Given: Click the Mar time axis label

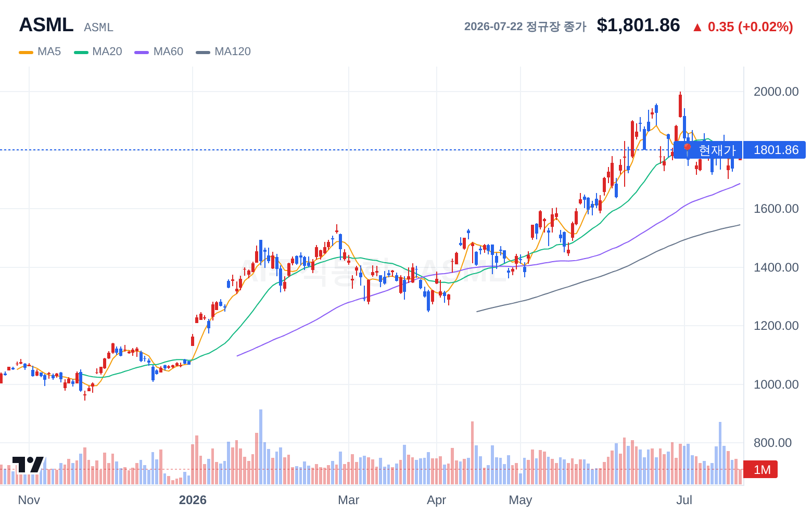Looking at the screenshot, I should coord(349,500).
